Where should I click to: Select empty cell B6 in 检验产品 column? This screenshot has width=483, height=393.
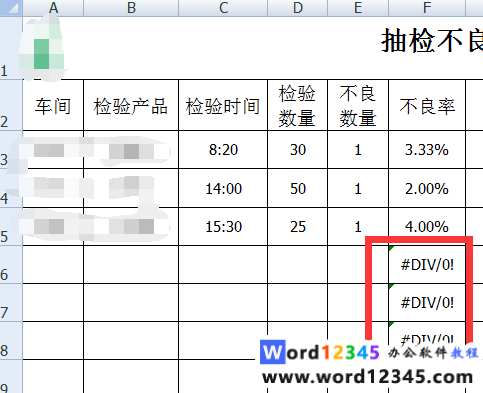click(x=131, y=264)
